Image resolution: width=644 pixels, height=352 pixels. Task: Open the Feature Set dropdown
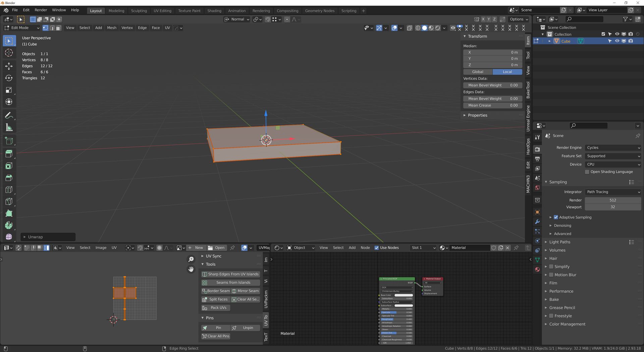click(613, 156)
